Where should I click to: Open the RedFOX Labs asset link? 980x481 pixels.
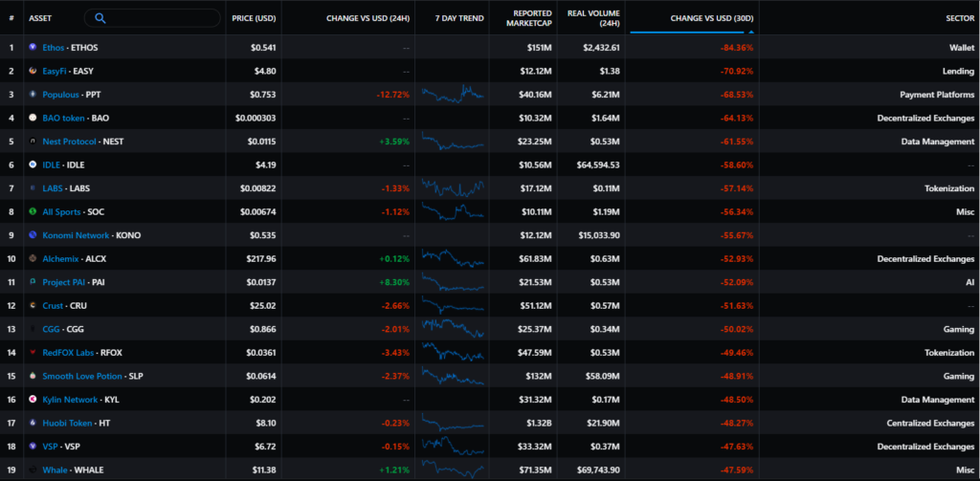(x=68, y=353)
